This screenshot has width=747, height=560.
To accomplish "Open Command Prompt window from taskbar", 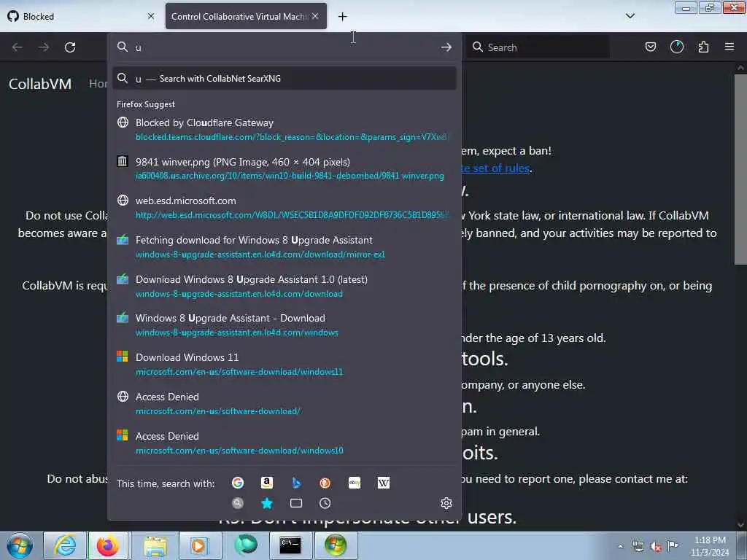I will coord(290,545).
